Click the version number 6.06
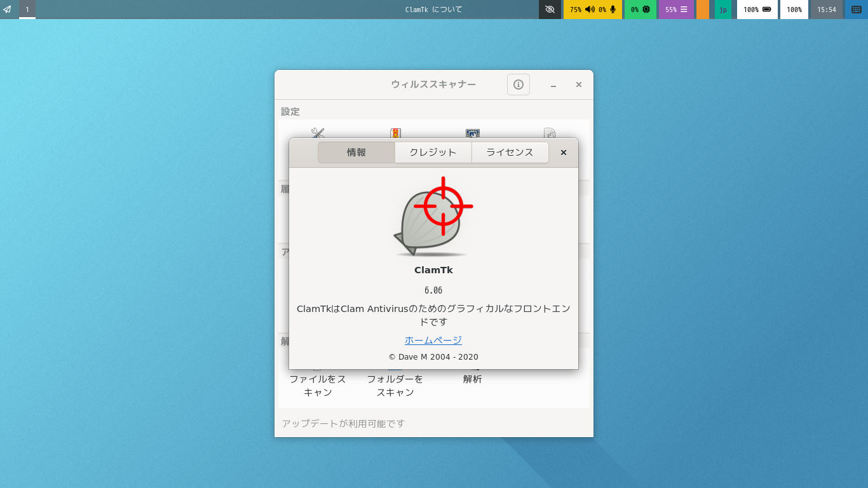 433,290
